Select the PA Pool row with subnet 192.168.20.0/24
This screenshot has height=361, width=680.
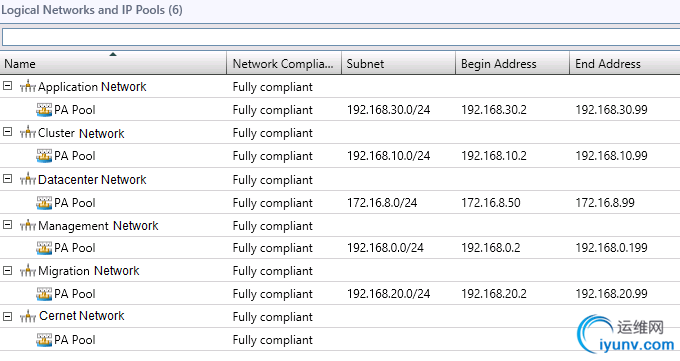tap(340, 294)
